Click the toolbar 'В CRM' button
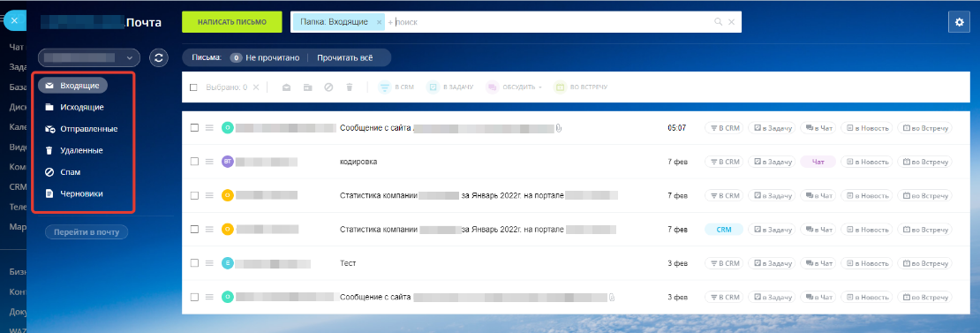980x333 pixels. 396,87
